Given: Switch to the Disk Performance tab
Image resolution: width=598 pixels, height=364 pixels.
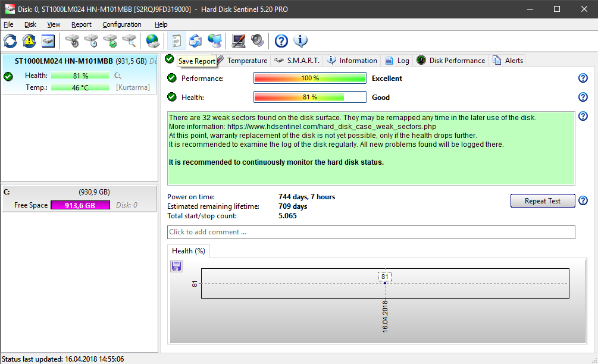Looking at the screenshot, I should click(x=451, y=61).
